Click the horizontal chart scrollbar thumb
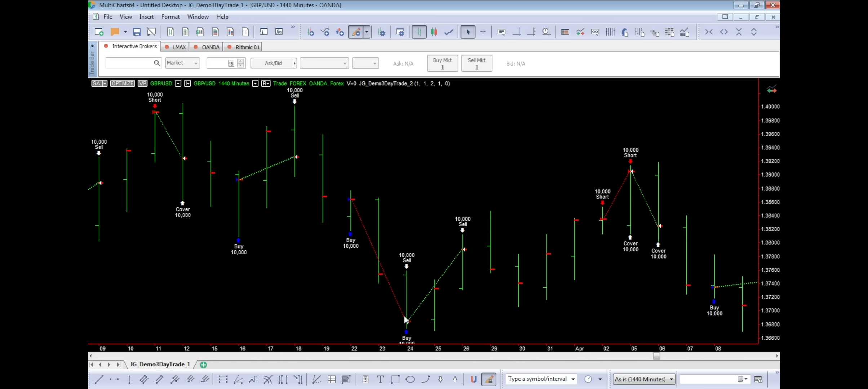868x389 pixels. coord(656,356)
